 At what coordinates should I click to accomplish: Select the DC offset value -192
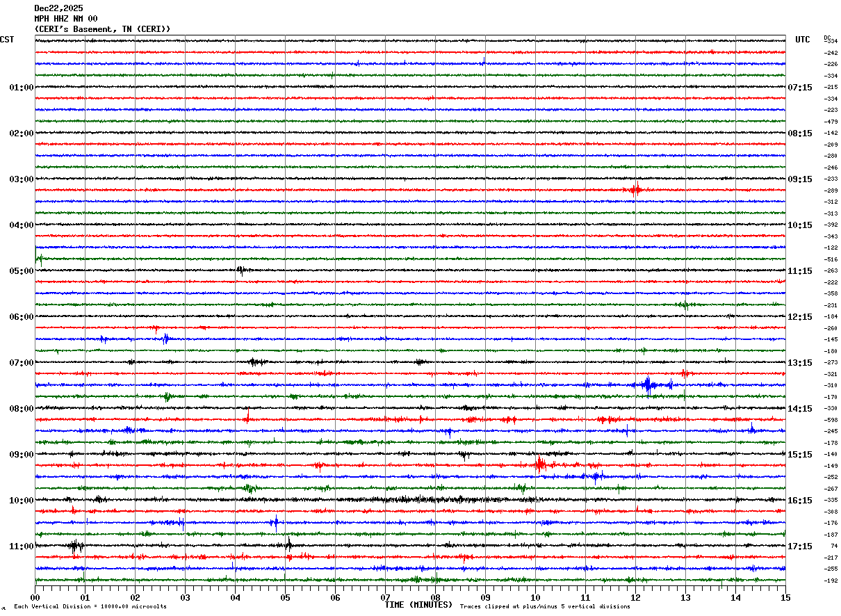[831, 581]
